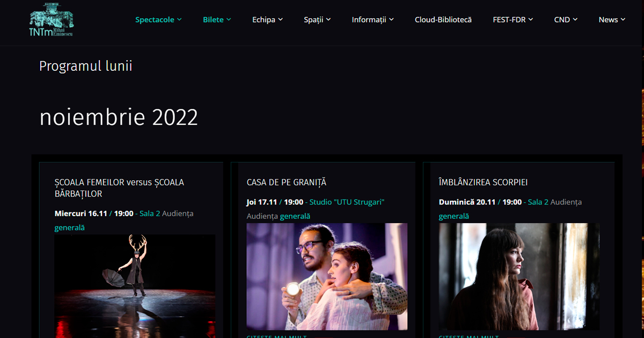Click the chevron arrow beside CND
The width and height of the screenshot is (644, 338).
point(575,20)
